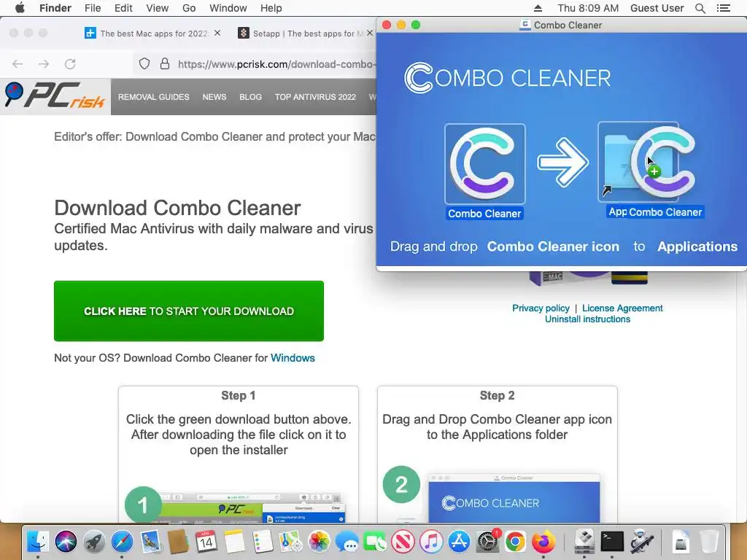Open Notes app in dock
Screen dimensions: 747x560
[x=234, y=542]
